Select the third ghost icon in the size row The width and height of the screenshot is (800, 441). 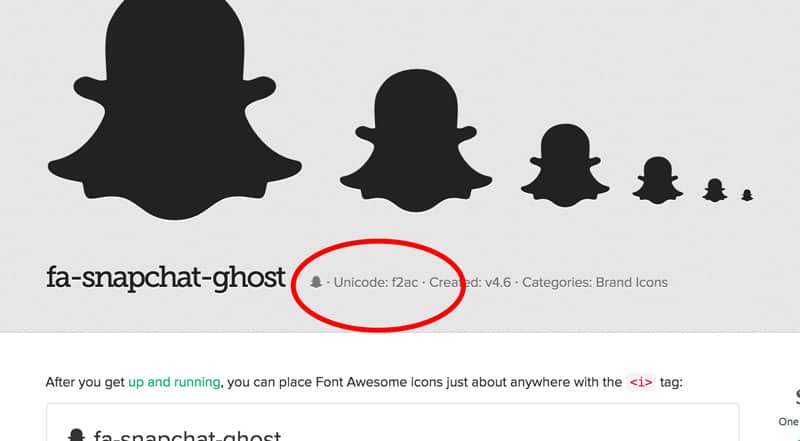[x=565, y=165]
